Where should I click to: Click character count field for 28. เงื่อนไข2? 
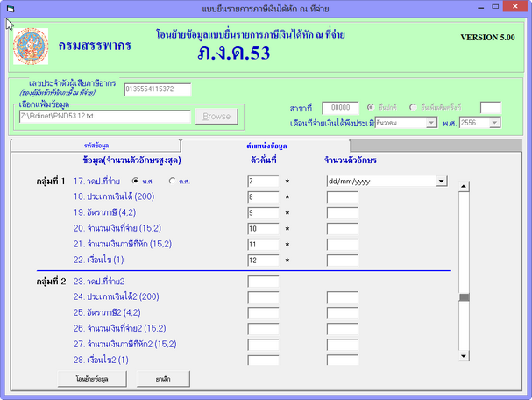point(343,360)
